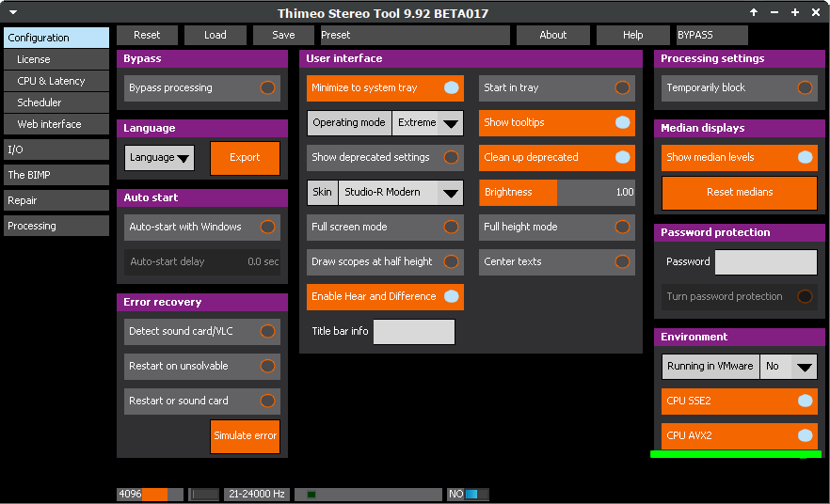
Task: Toggle CPU AVX2 setting
Action: pos(740,435)
